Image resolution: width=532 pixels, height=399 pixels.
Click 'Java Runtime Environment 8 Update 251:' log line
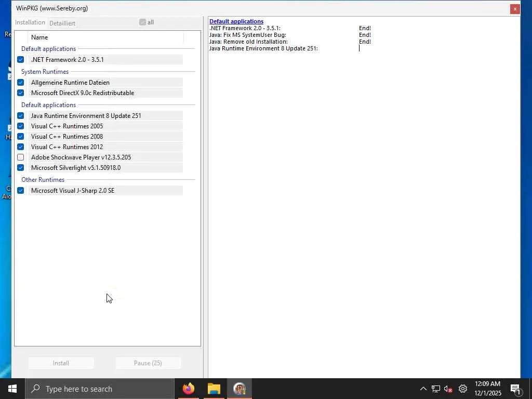pyautogui.click(x=263, y=48)
